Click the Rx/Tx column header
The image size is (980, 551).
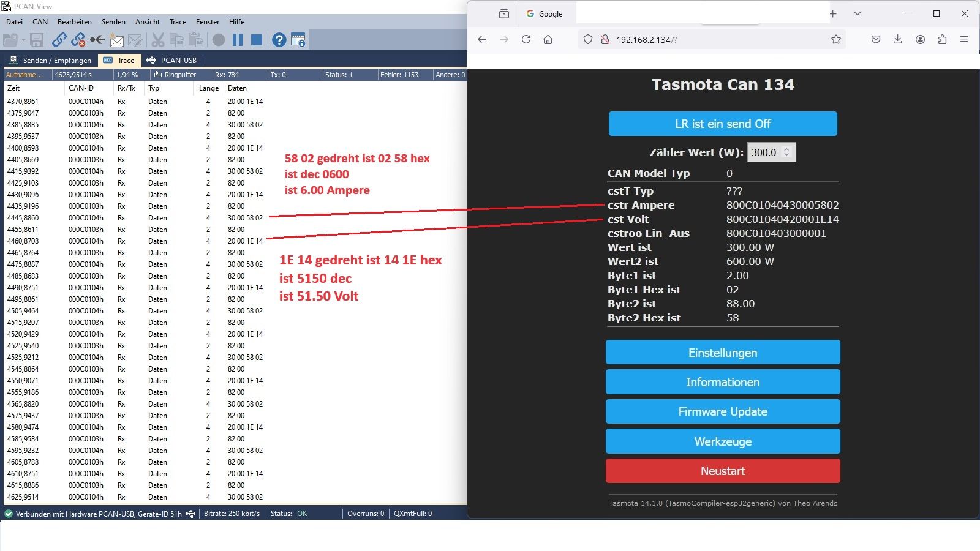pyautogui.click(x=129, y=88)
